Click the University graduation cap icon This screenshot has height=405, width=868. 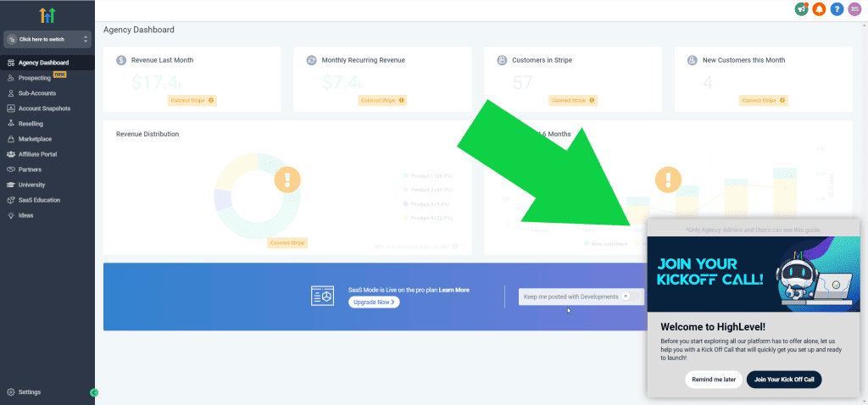(x=10, y=185)
